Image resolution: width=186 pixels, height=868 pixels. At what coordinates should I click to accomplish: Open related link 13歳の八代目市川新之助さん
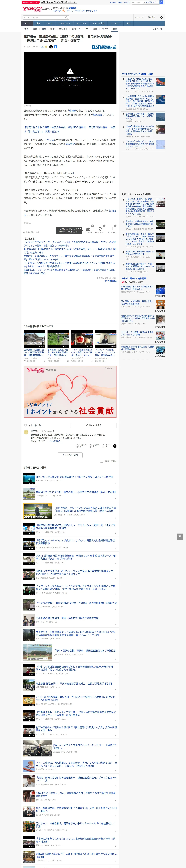(x=70, y=251)
